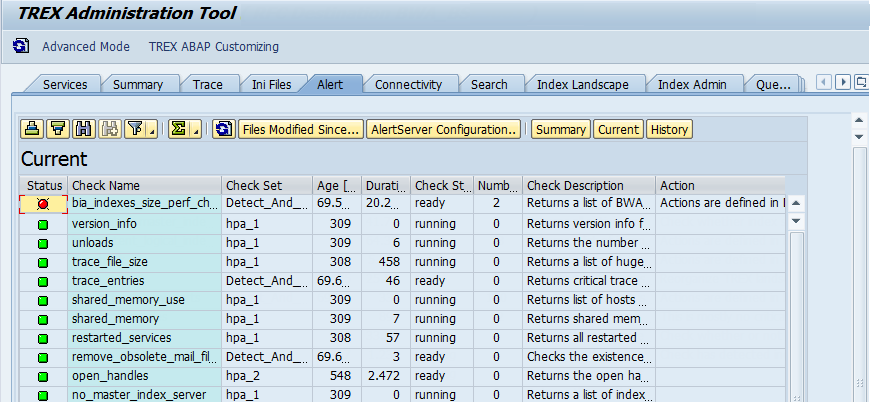Image resolution: width=871 pixels, height=402 pixels.
Task: Click the 'Returns critical trace' description cell
Action: pos(589,281)
